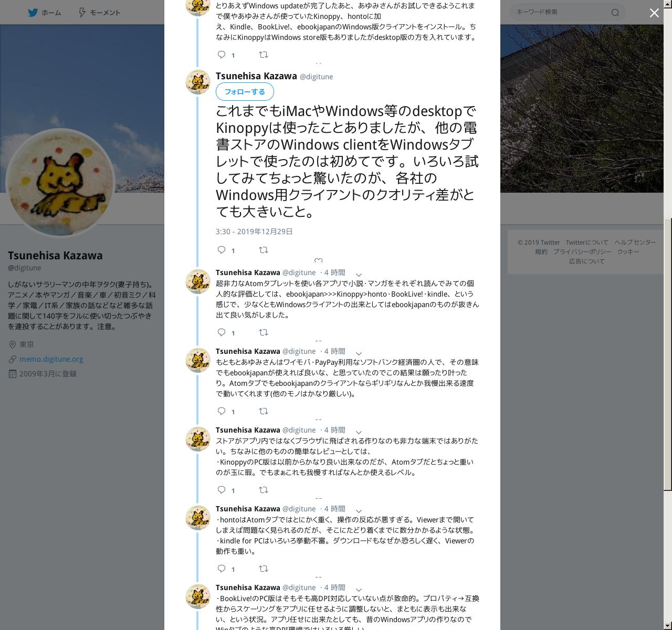
Task: Reply to the ebookjapan>>>Kinoppy rating tweet
Action: coord(222,332)
